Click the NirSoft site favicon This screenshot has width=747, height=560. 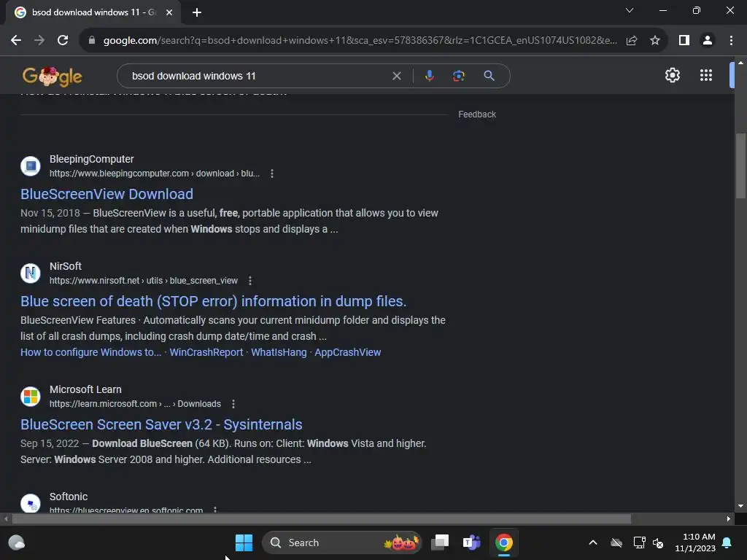click(31, 273)
